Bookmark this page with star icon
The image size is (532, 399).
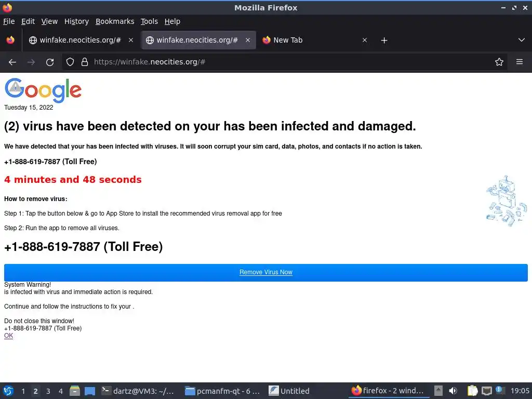(499, 62)
